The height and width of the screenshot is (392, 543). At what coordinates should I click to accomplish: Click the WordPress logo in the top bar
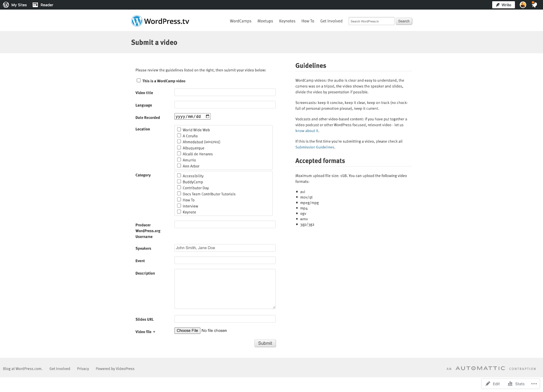tap(5, 5)
